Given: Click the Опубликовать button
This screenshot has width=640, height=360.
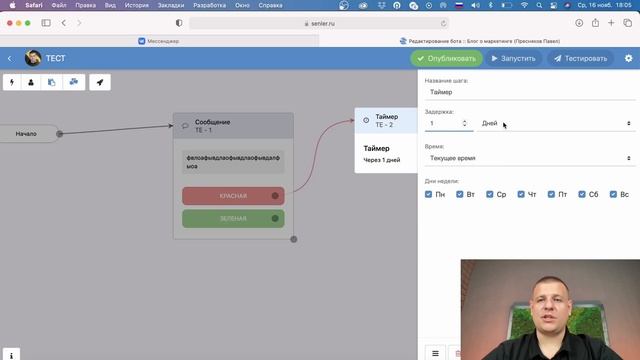Looking at the screenshot, I should click(x=447, y=58).
